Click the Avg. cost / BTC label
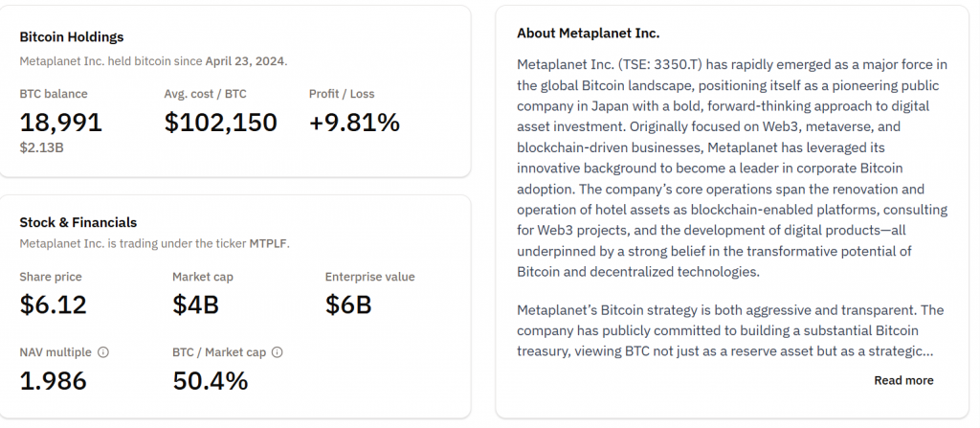 (x=205, y=94)
